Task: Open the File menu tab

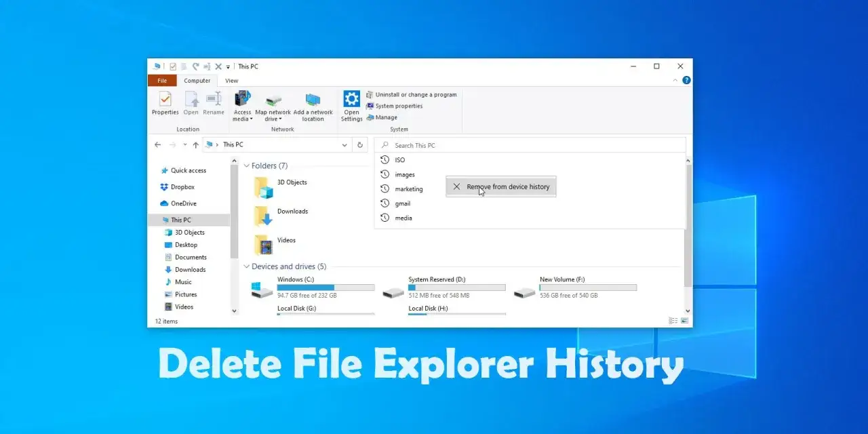Action: pos(162,81)
